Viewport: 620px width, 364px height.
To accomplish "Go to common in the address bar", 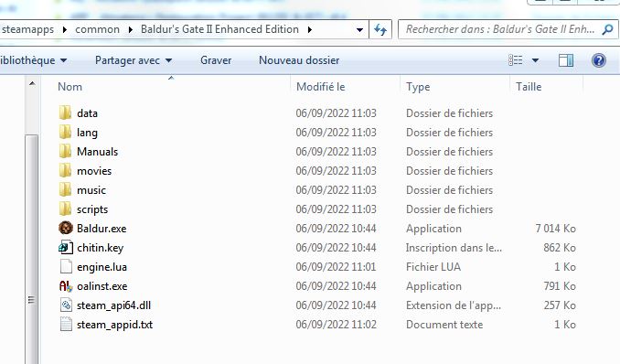I will (97, 29).
